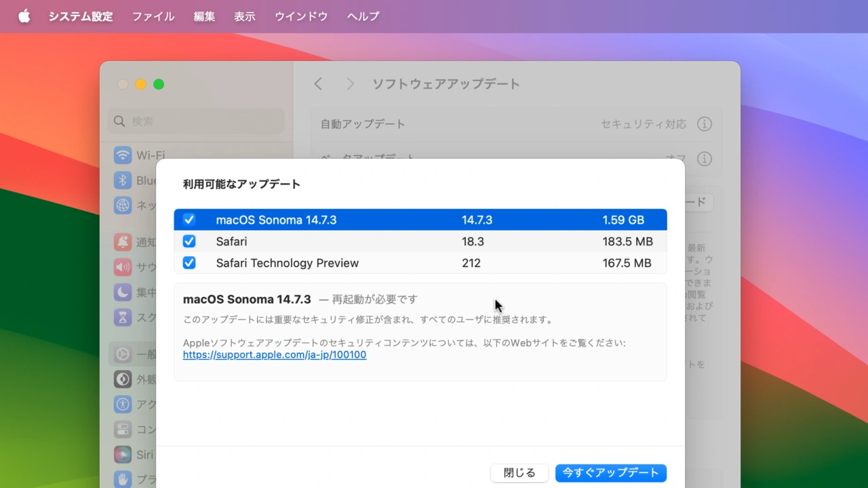Open the Privacy hand icon in sidebar

(123, 479)
